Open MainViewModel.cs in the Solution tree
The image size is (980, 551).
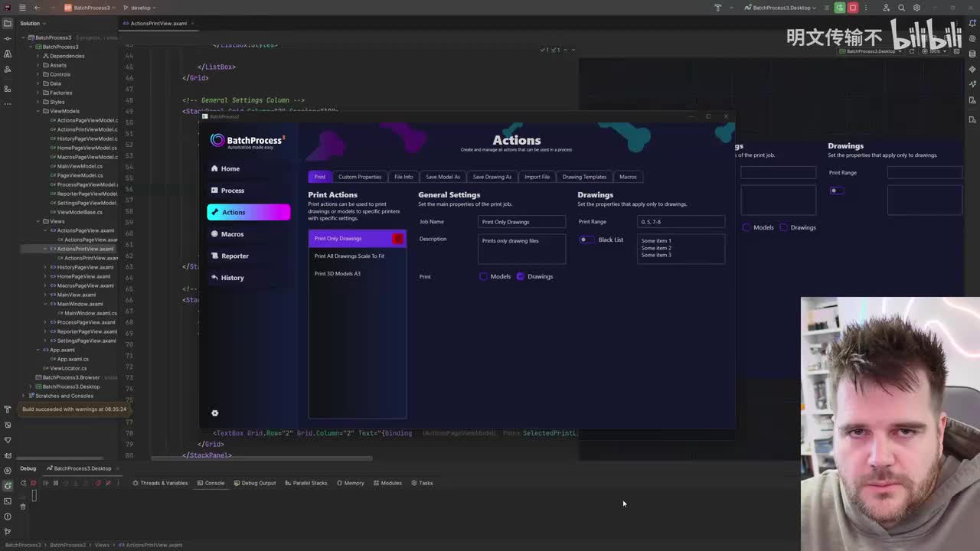click(80, 166)
